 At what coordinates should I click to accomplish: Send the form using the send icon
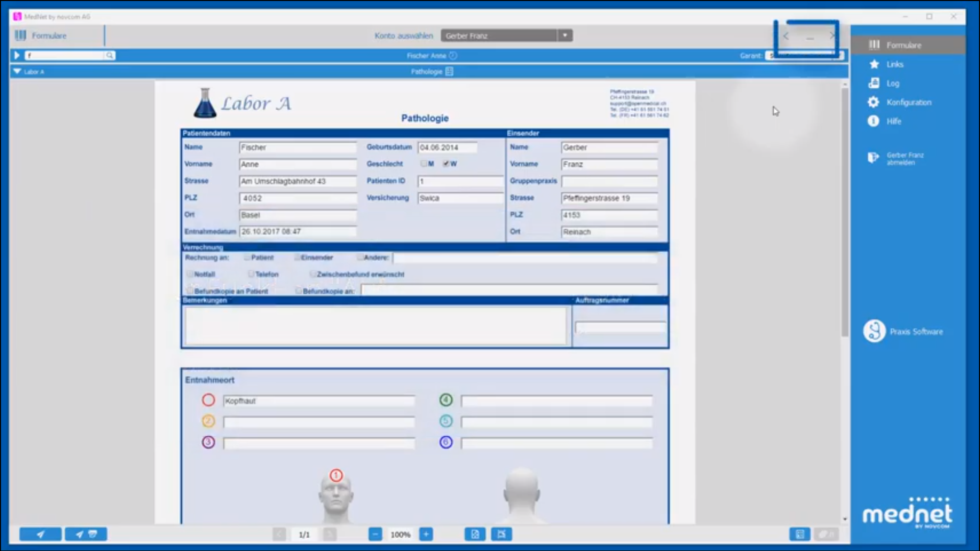click(x=41, y=534)
